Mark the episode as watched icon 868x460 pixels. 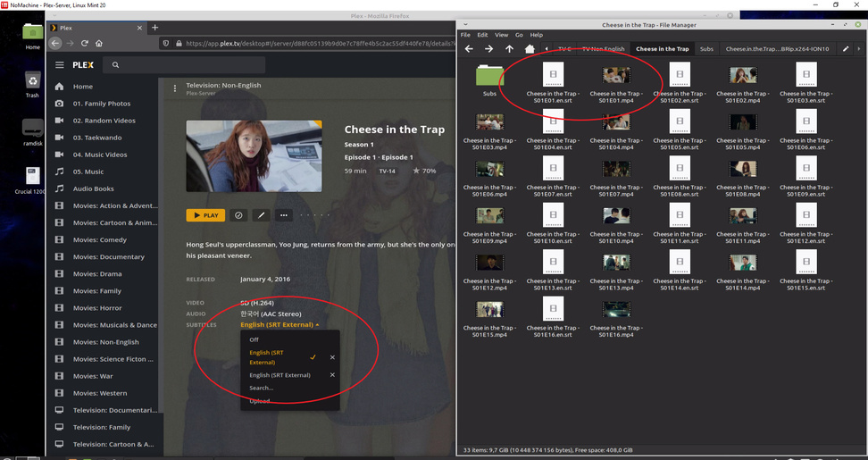[x=238, y=215]
